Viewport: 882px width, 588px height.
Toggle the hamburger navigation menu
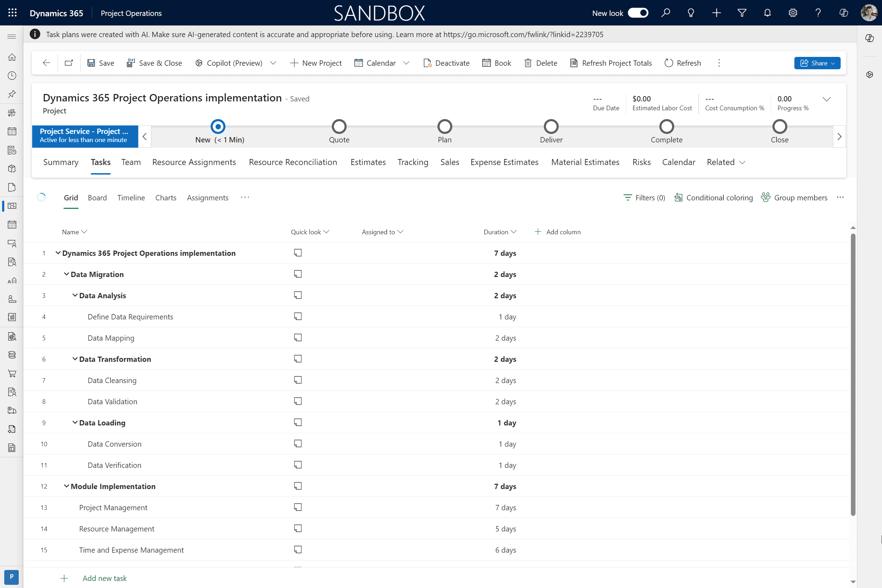point(12,36)
